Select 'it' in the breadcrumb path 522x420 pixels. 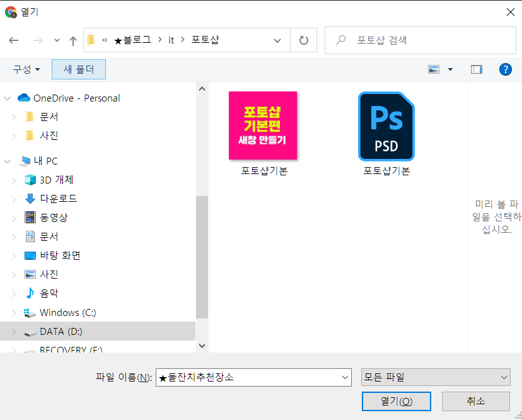point(171,40)
